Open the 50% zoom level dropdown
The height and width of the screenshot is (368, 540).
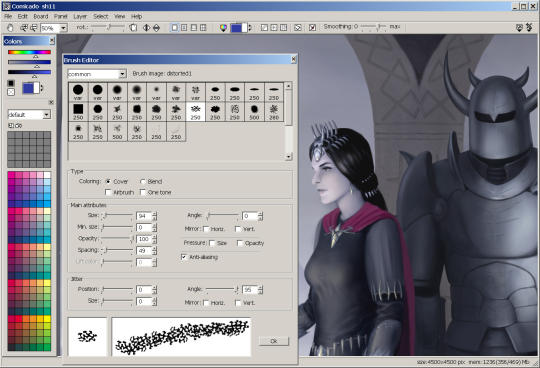click(63, 28)
